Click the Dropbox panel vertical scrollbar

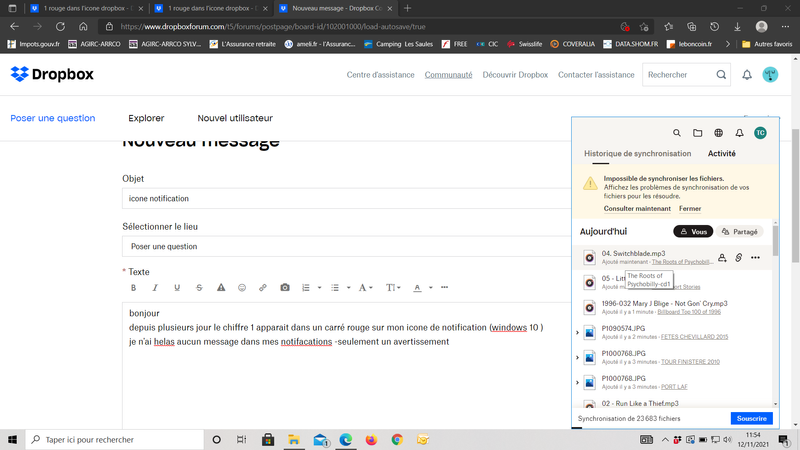[x=776, y=240]
